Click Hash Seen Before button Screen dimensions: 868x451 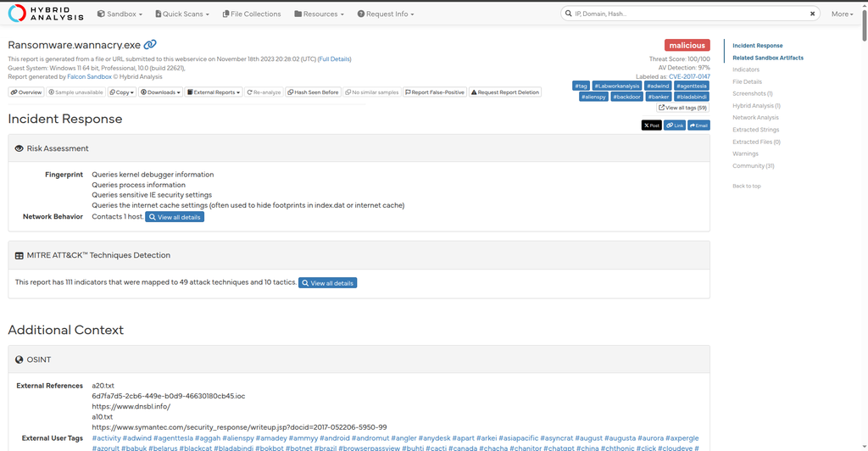313,92
